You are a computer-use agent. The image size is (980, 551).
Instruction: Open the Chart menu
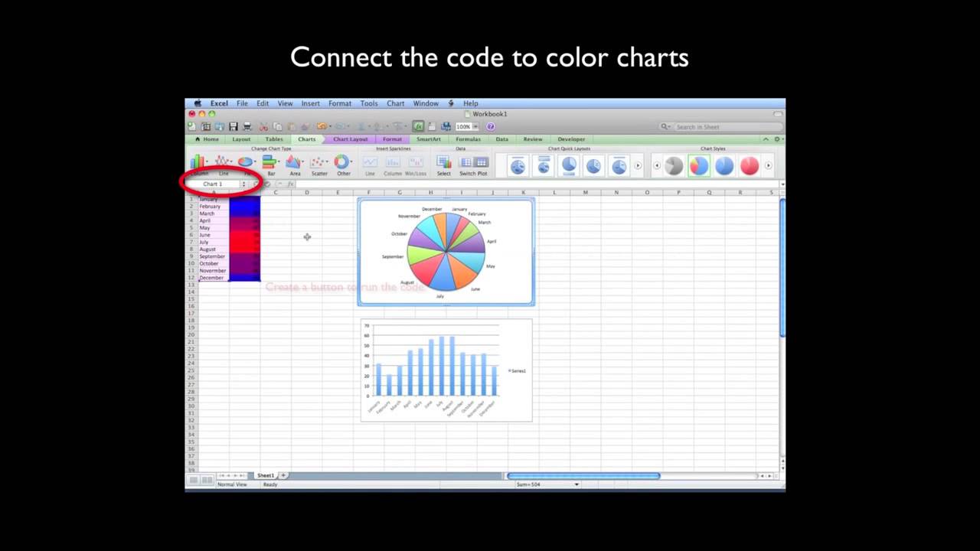pos(395,103)
